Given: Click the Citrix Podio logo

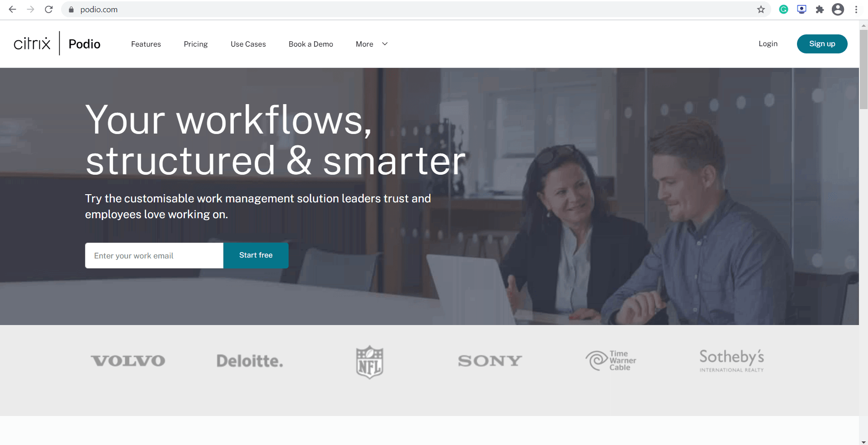Looking at the screenshot, I should click(57, 43).
